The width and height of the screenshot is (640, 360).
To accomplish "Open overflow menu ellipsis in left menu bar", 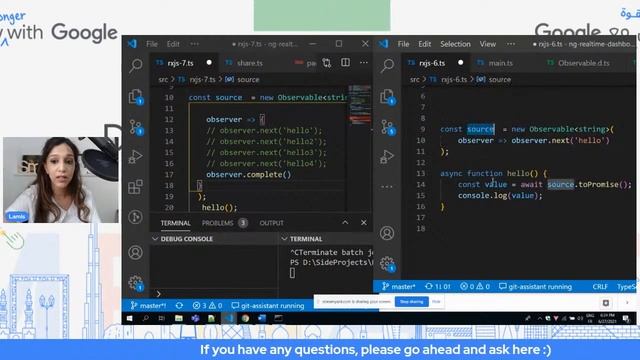I will click(195, 44).
